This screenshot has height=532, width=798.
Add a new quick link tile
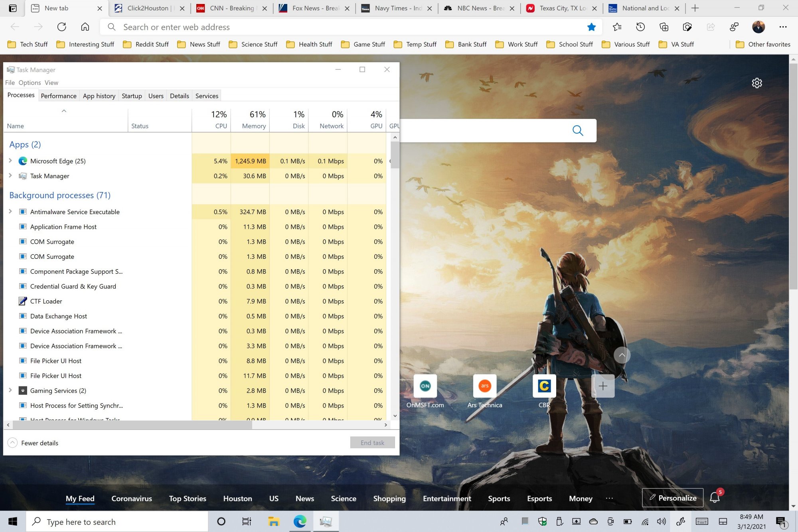(602, 386)
